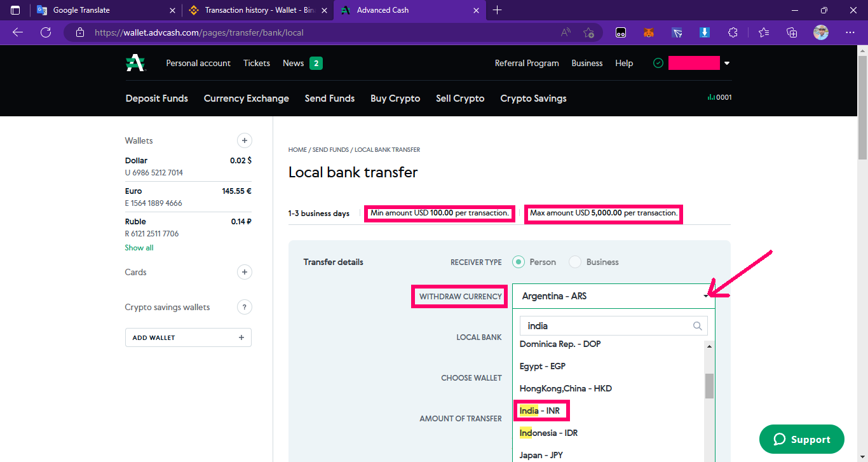The image size is (868, 462).
Task: Refresh the current page
Action: (46, 32)
